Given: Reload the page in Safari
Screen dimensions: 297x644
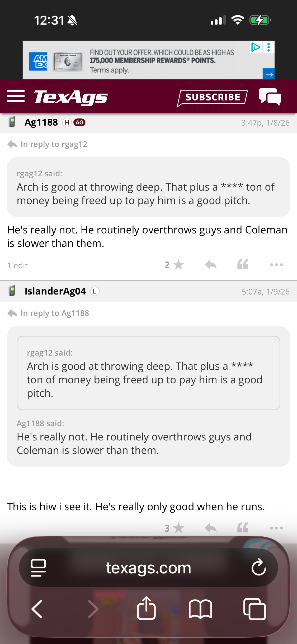Looking at the screenshot, I should tap(259, 567).
